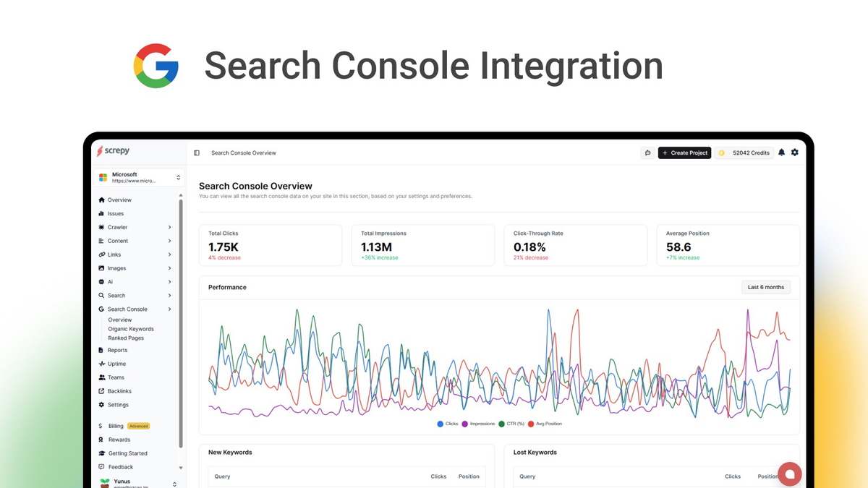Open the chat icon beside Create Project
The width and height of the screenshot is (868, 488).
tap(647, 153)
